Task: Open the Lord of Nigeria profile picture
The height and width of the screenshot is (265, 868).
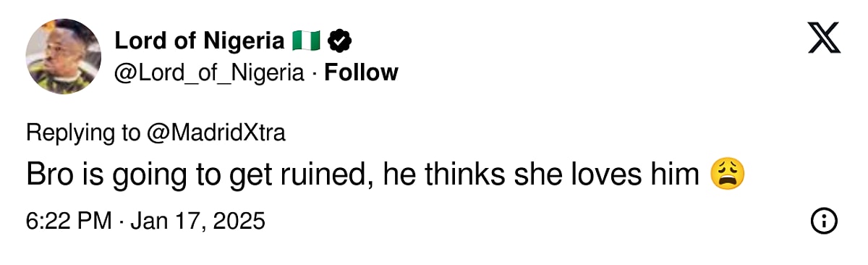Action: 64,56
